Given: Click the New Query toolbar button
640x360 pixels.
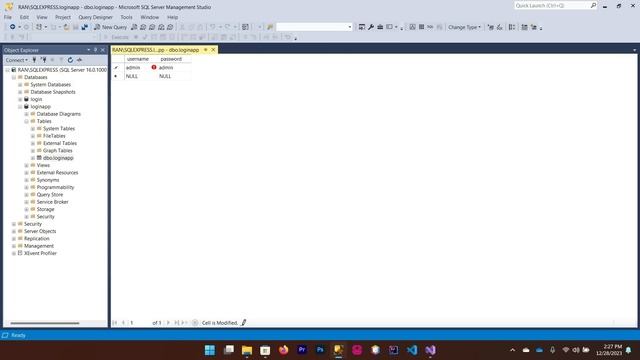Looking at the screenshot, I should 111,27.
